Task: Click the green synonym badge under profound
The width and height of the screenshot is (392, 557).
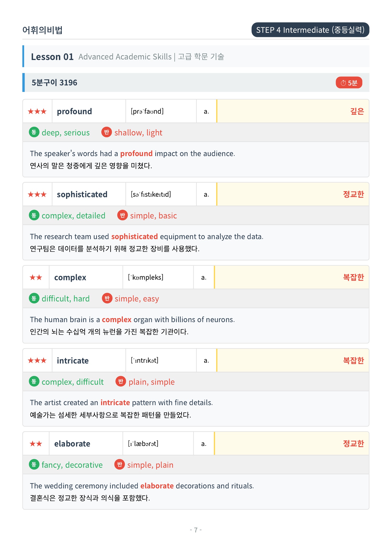Action: point(34,132)
